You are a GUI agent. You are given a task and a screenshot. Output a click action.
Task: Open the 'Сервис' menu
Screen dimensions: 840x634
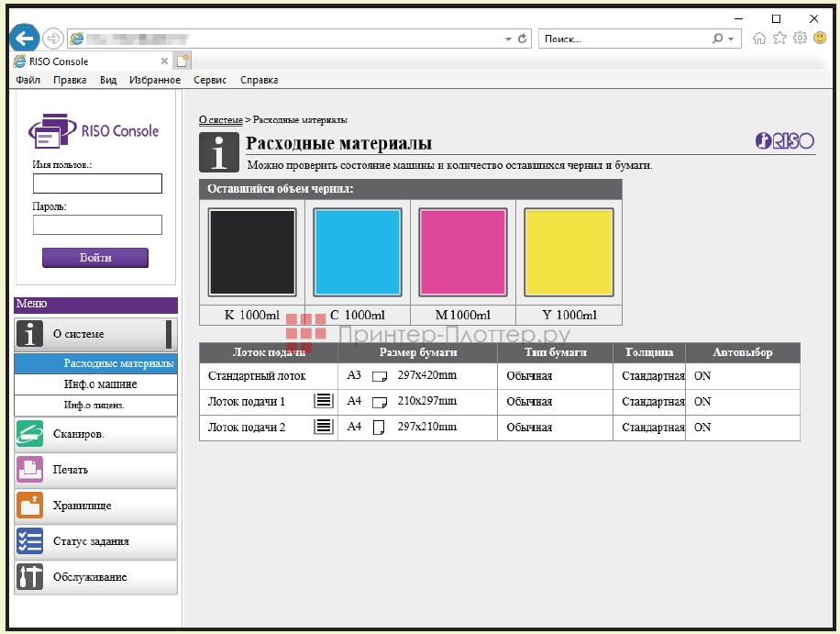(210, 80)
